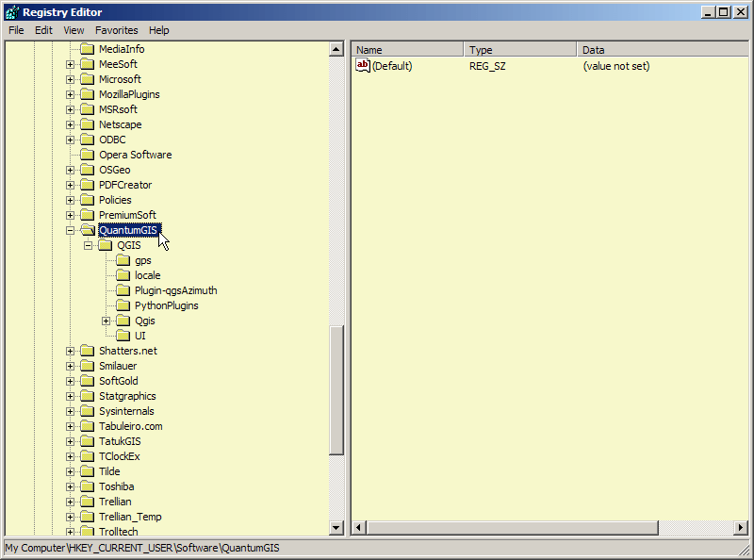Select the (Default) value entry
754x560 pixels.
(x=392, y=66)
